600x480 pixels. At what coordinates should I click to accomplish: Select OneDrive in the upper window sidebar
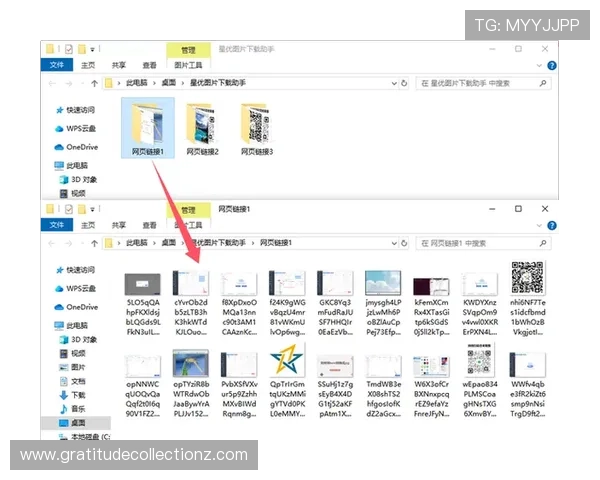(76, 147)
